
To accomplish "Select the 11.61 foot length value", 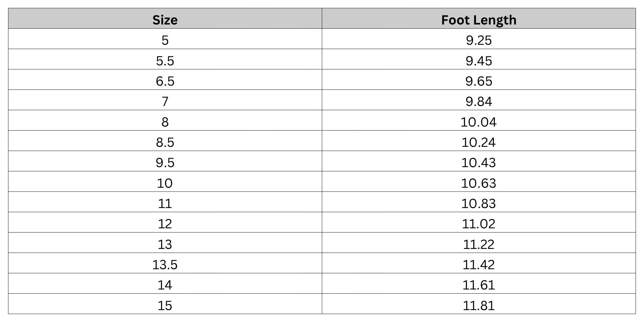I will click(x=479, y=285).
